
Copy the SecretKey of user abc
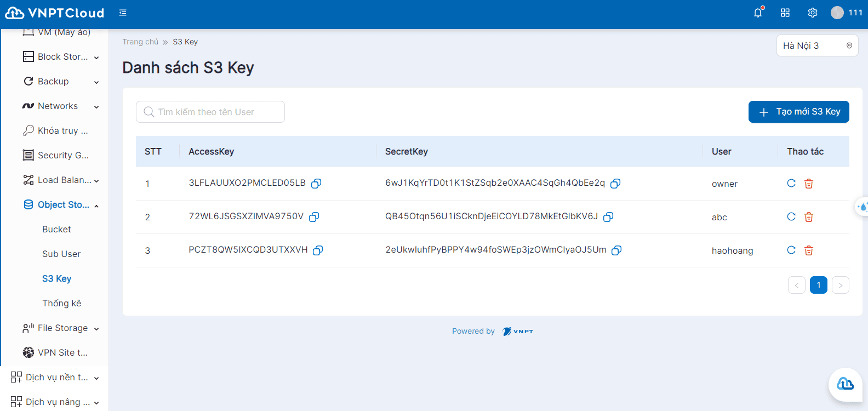[608, 217]
